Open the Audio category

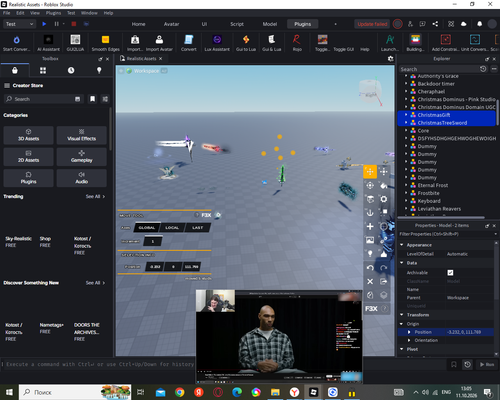coord(82,178)
